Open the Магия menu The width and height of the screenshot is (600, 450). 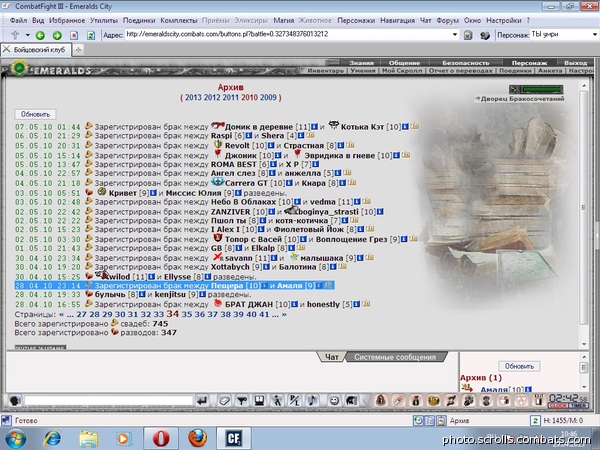click(x=284, y=21)
